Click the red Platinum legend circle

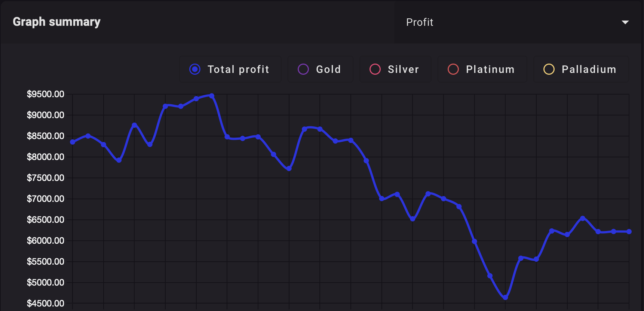pos(453,69)
